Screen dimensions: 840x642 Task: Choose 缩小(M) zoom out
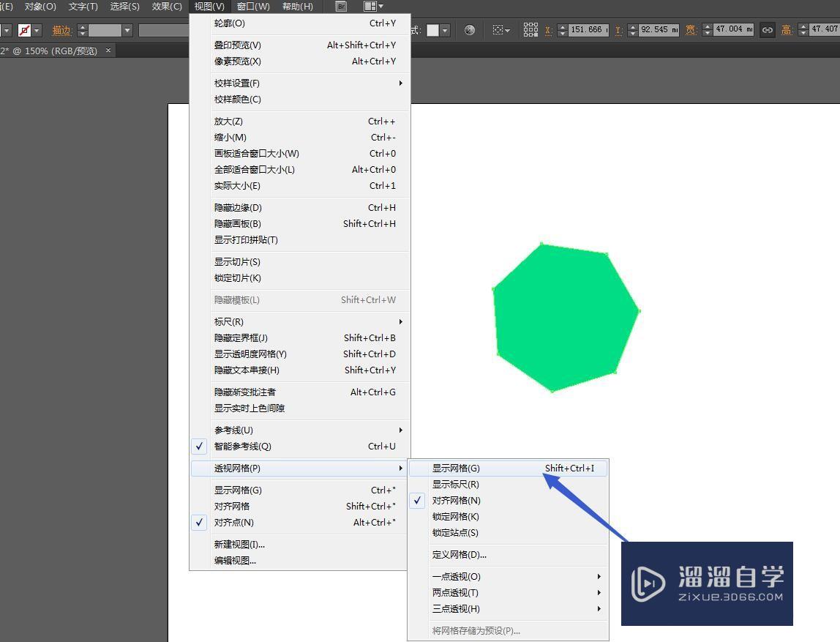(x=300, y=137)
